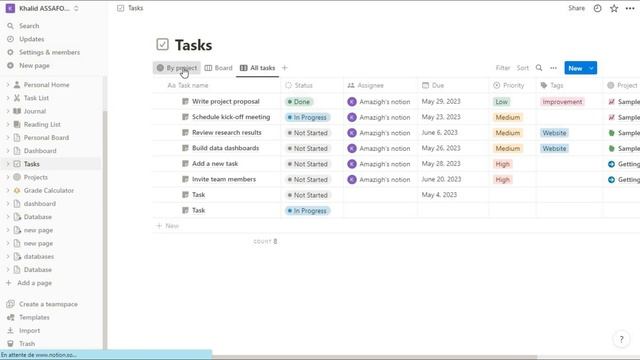This screenshot has width=640, height=360.
Task: Switch to the By project view tab
Action: pos(177,68)
